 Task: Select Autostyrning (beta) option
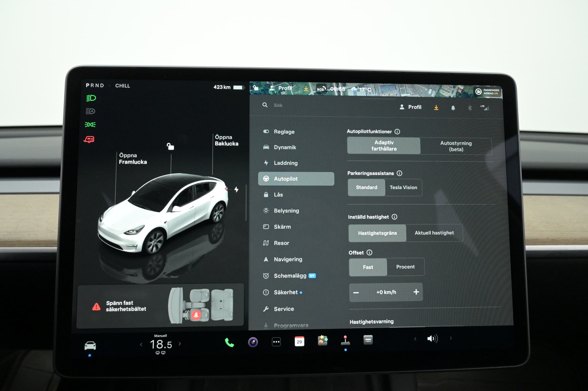[x=456, y=146]
